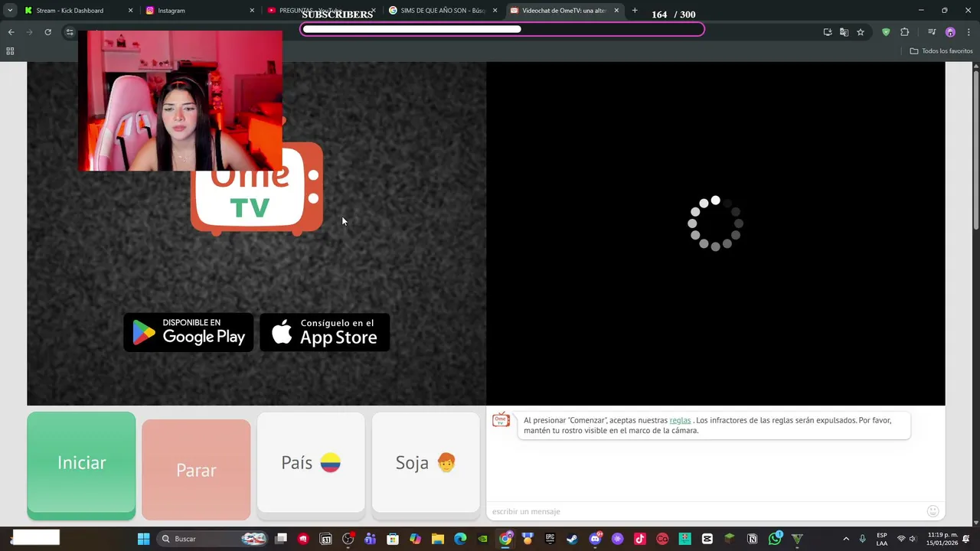980x551 pixels.
Task: Launch File Explorer from the taskbar
Action: tap(438, 539)
